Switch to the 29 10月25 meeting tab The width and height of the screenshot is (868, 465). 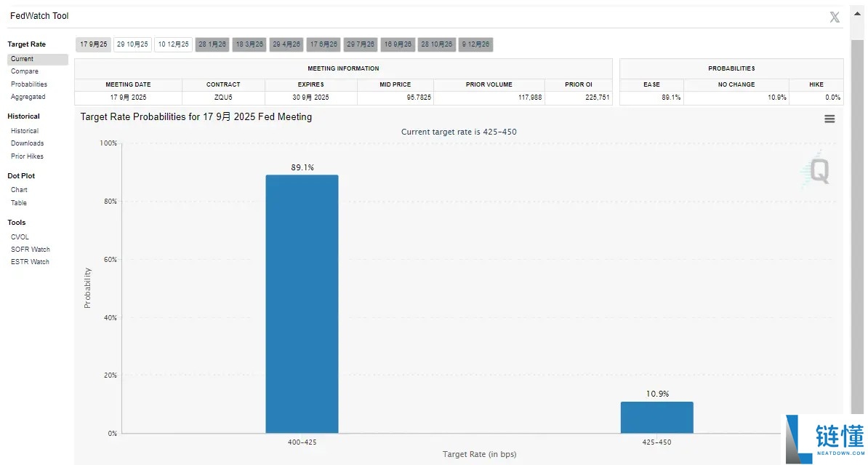coord(132,44)
